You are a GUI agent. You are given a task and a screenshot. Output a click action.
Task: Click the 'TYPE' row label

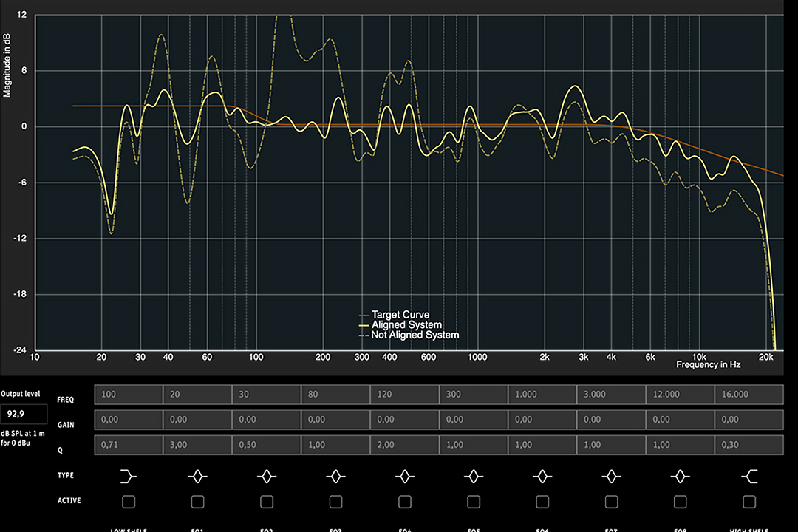[66, 476]
